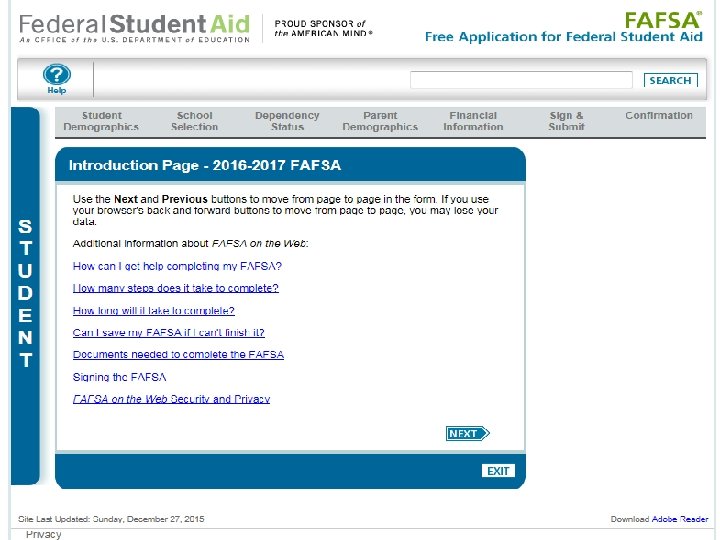
Task: Open 'Documents needed to complete the FAFSA'
Action: [178, 355]
